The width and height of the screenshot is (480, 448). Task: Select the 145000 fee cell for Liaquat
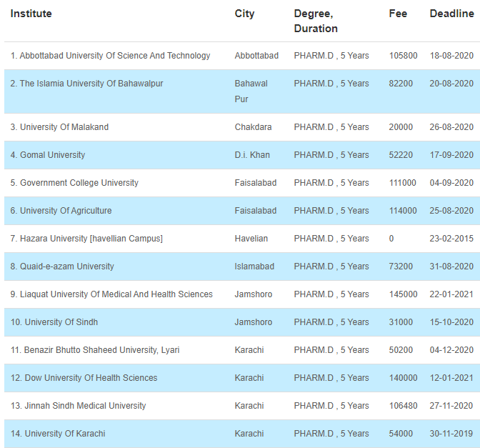pyautogui.click(x=403, y=294)
